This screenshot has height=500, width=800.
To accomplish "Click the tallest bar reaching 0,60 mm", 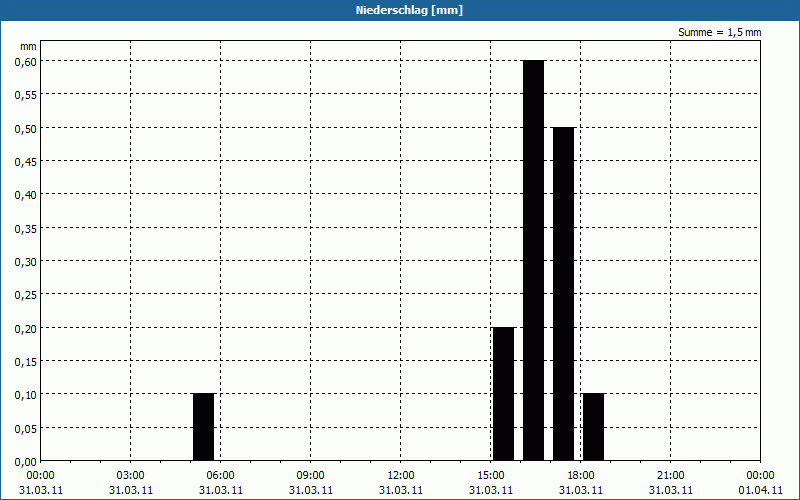I will coord(534,261).
